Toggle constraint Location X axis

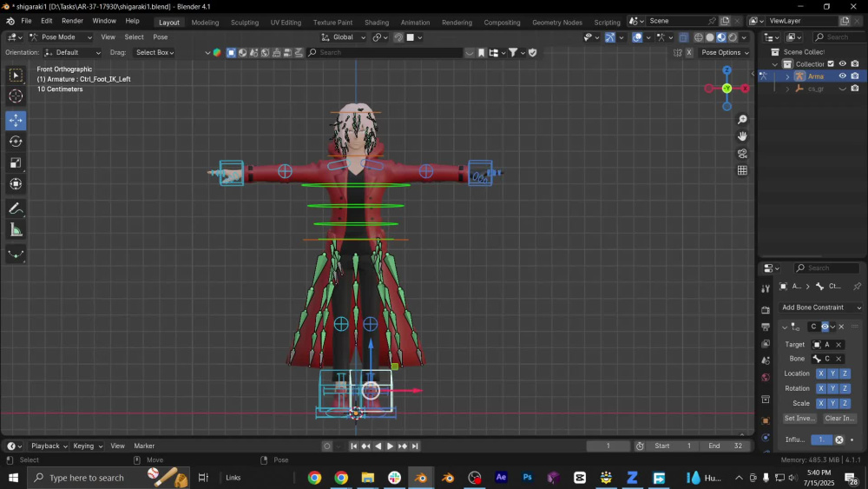(x=821, y=373)
